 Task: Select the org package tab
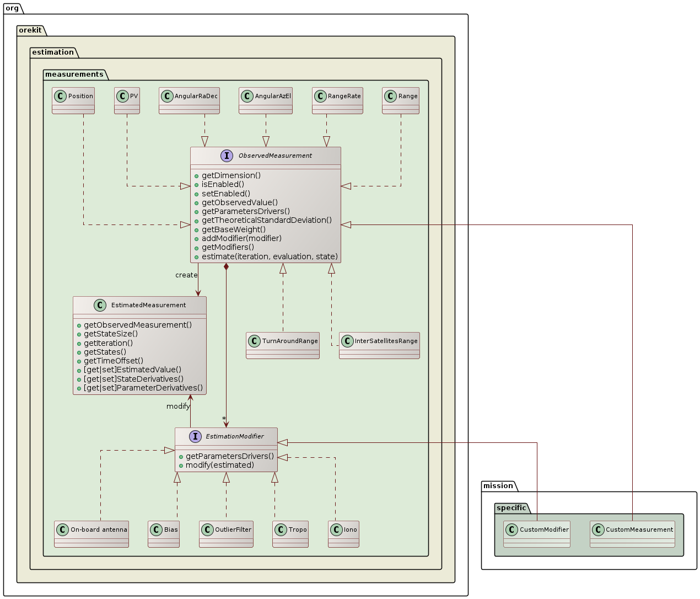coord(12,8)
